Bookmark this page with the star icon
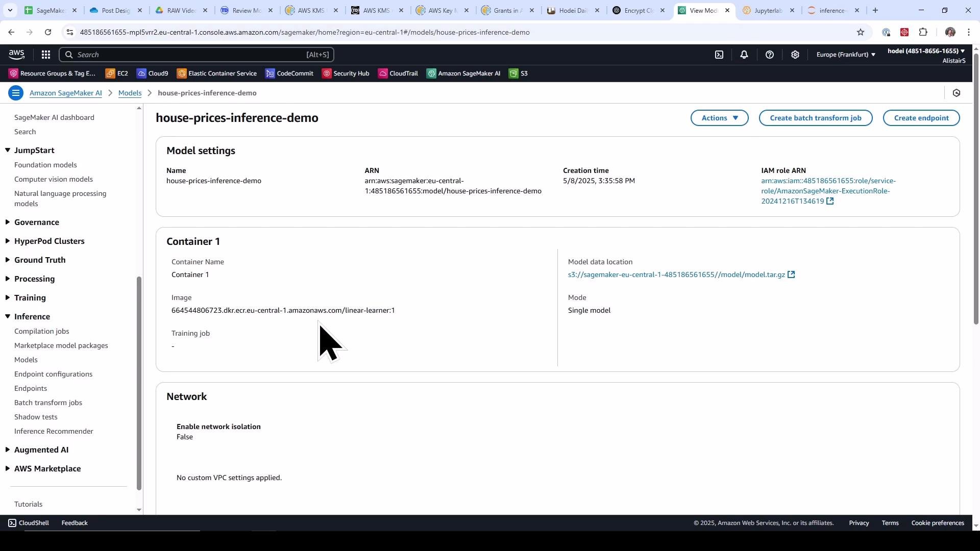The height and width of the screenshot is (551, 980). 861,32
